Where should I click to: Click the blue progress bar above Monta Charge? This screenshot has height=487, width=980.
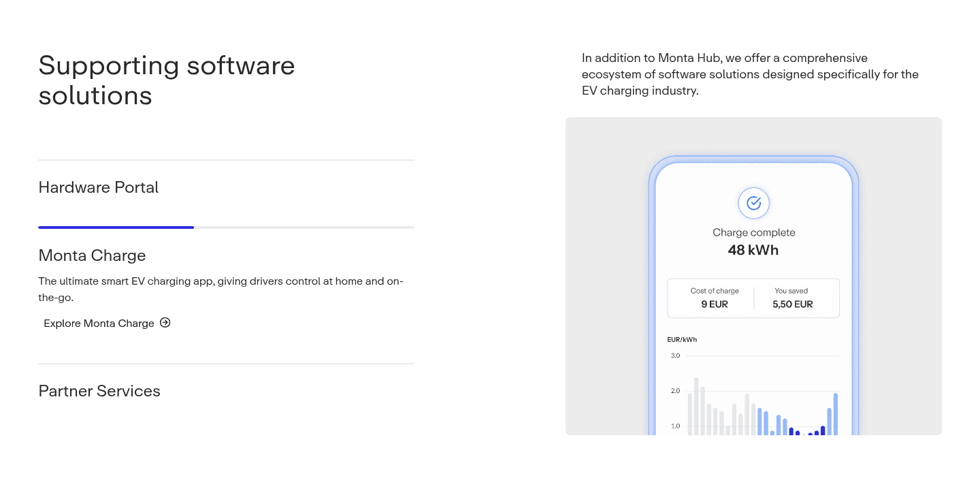pyautogui.click(x=116, y=227)
